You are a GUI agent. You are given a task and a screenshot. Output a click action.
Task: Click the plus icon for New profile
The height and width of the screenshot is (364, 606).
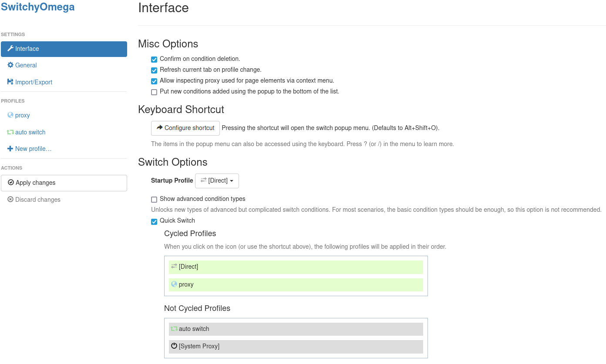click(10, 149)
